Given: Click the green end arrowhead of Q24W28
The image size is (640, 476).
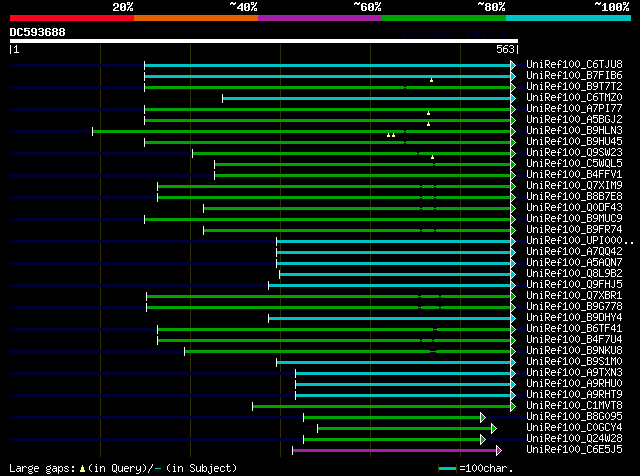Looking at the screenshot, I should 483,440.
